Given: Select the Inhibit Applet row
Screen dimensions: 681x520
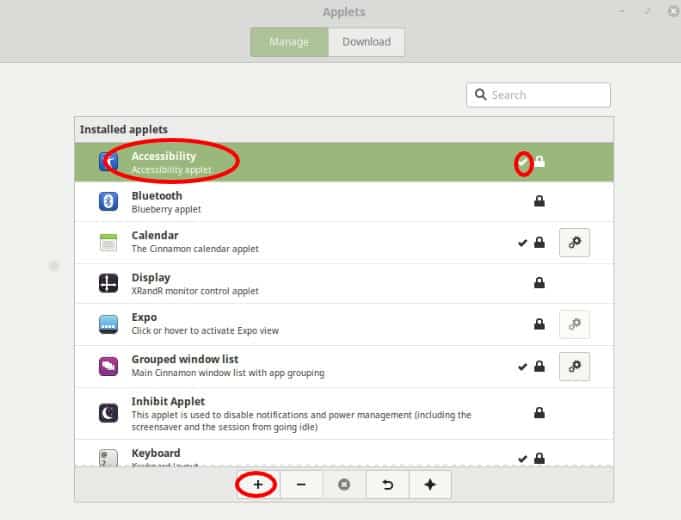Looking at the screenshot, I should click(x=344, y=413).
